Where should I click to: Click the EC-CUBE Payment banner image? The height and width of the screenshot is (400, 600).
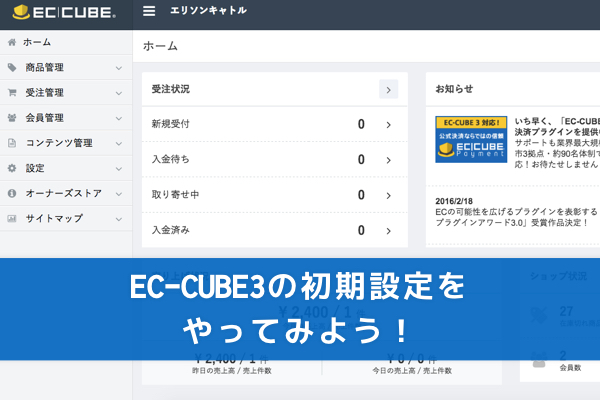coord(471,139)
